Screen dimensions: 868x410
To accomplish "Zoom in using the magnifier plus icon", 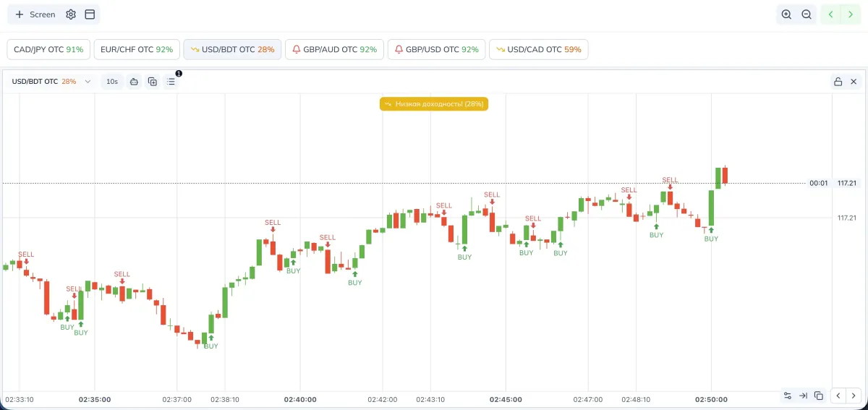I will click(786, 14).
